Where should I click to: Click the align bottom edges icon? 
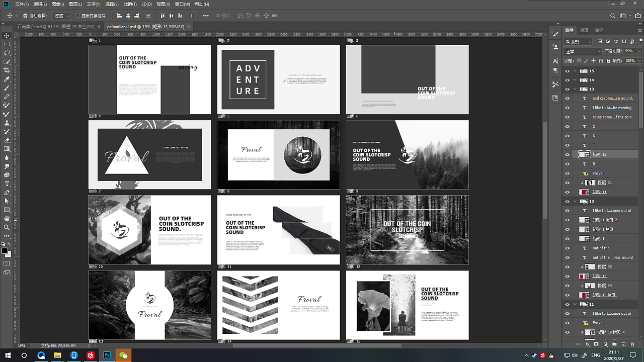pyautogui.click(x=180, y=16)
